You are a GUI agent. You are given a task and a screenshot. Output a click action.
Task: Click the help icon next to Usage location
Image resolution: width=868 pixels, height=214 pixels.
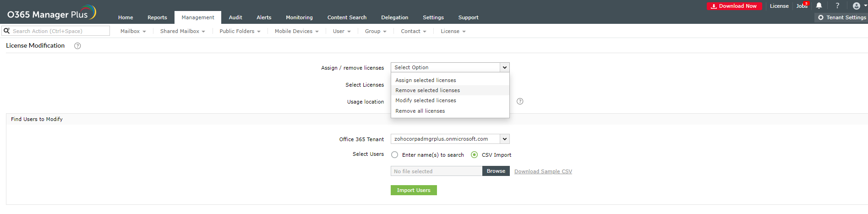click(520, 101)
